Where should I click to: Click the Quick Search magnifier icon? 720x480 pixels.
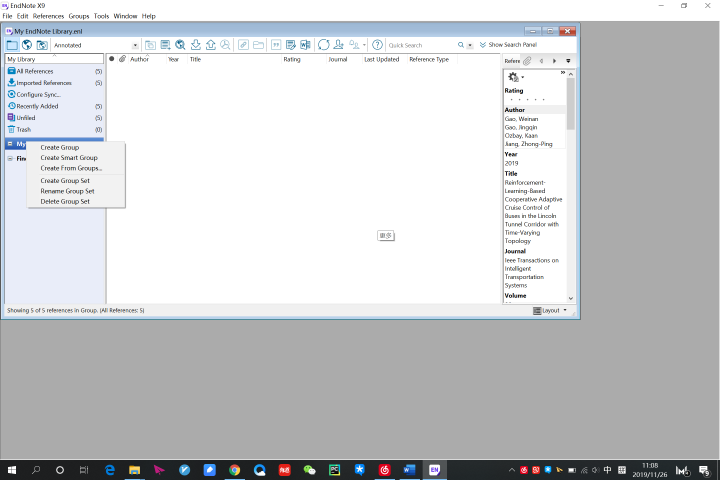pos(461,45)
